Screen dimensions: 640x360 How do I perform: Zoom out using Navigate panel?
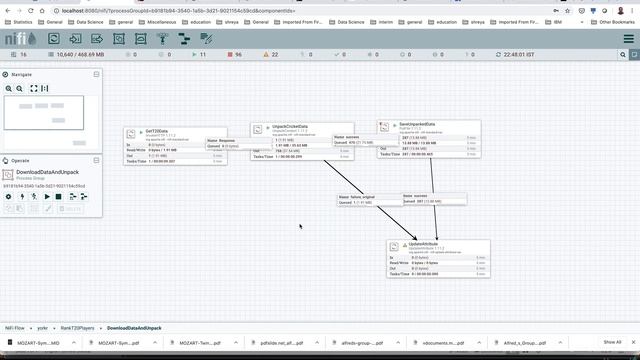tap(20, 89)
